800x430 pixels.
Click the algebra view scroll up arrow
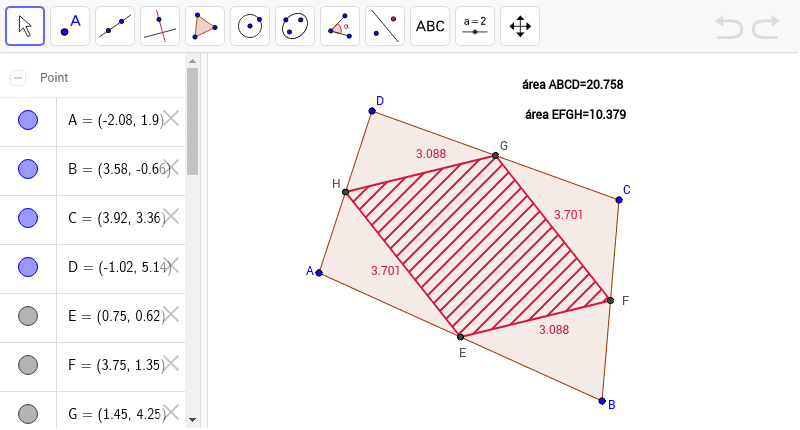192,61
